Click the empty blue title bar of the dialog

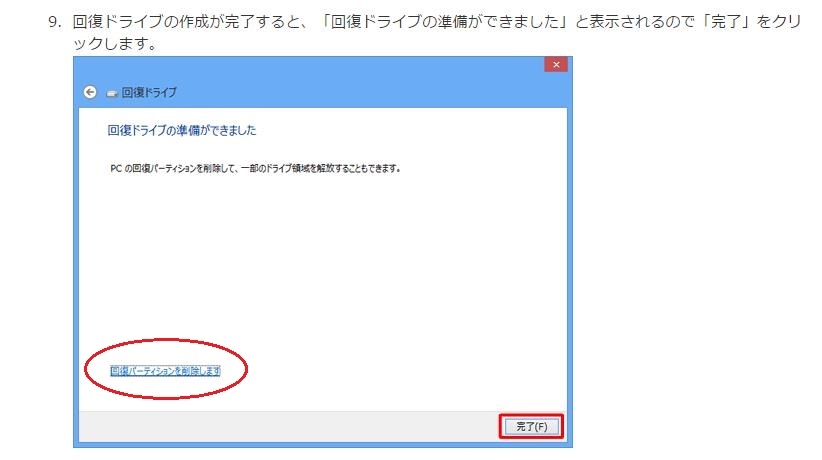315,66
